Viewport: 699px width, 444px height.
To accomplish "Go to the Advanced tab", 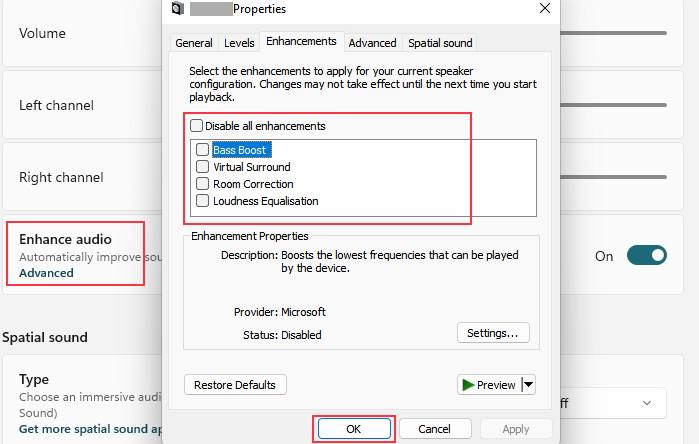I will pos(372,43).
